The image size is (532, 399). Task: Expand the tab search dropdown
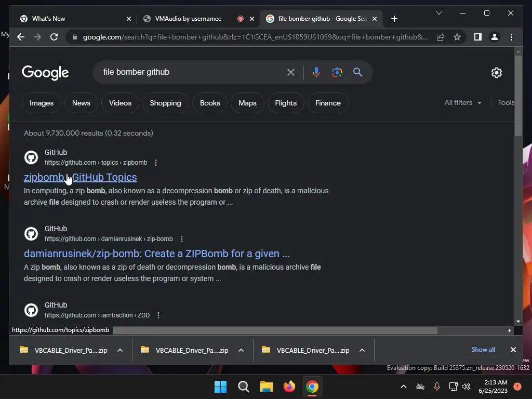(x=438, y=13)
